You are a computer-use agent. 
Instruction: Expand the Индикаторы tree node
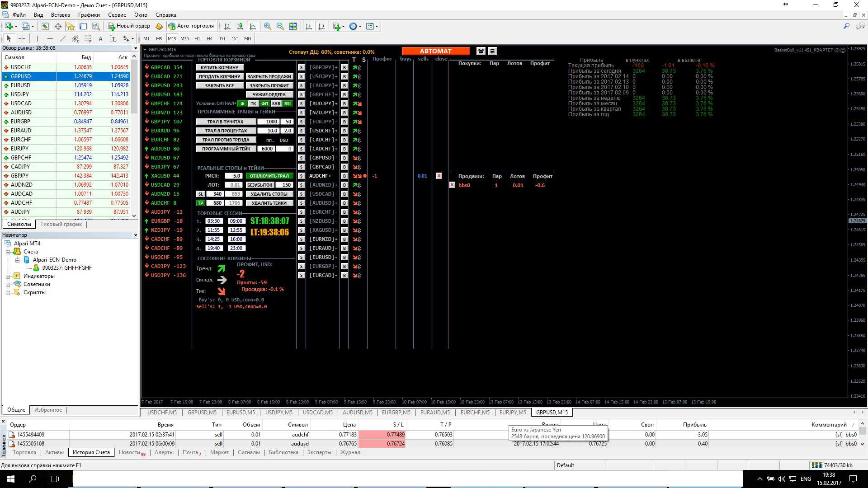click(8, 277)
